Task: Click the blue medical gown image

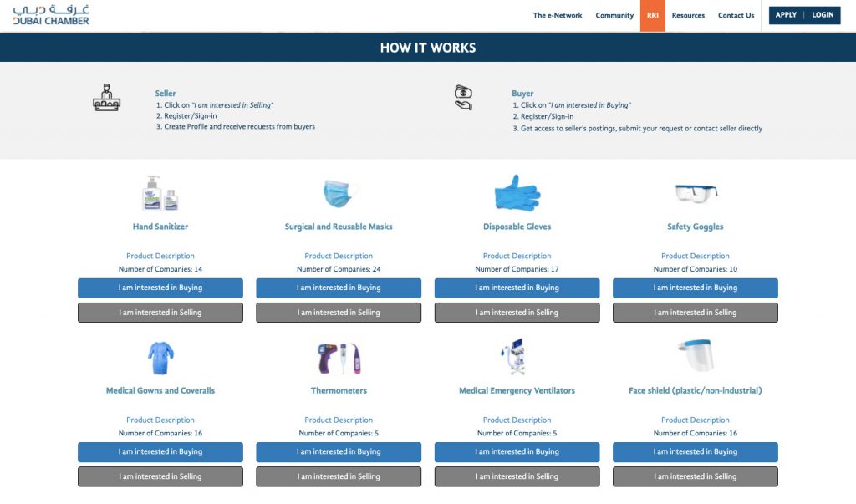Action: [x=160, y=358]
